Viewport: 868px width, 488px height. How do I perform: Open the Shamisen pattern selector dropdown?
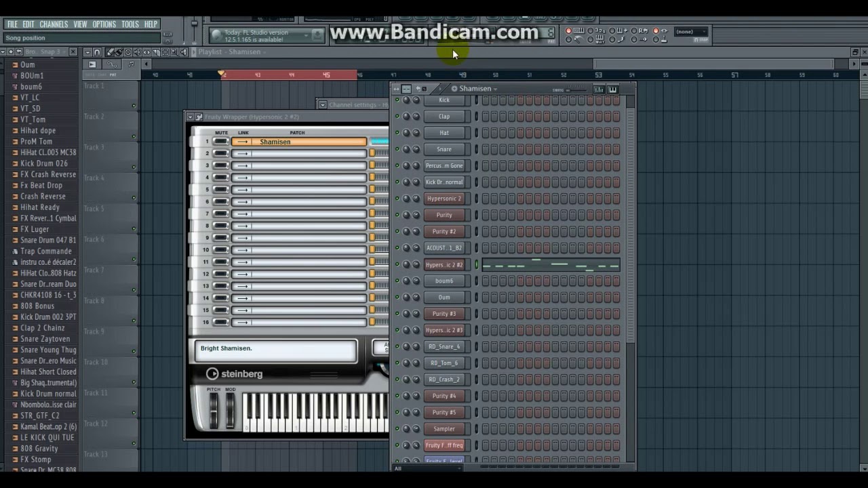(x=495, y=89)
